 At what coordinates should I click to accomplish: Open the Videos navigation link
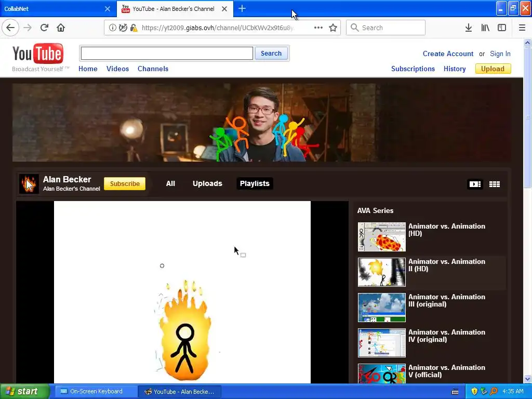pos(117,69)
